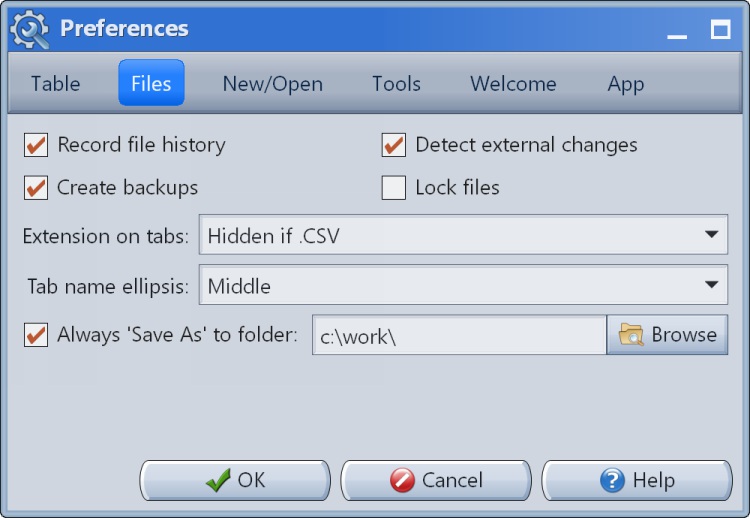
Task: Enable the Lock files checkbox
Action: tap(394, 187)
